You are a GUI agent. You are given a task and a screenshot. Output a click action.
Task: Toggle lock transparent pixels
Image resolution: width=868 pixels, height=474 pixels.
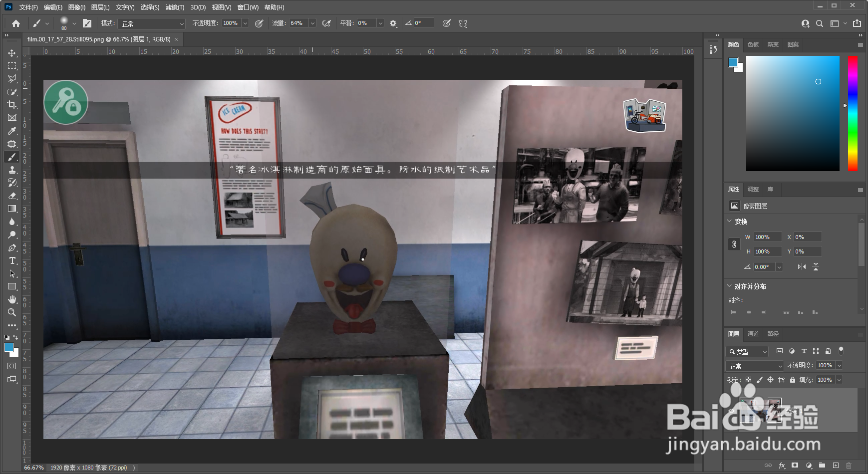click(748, 380)
